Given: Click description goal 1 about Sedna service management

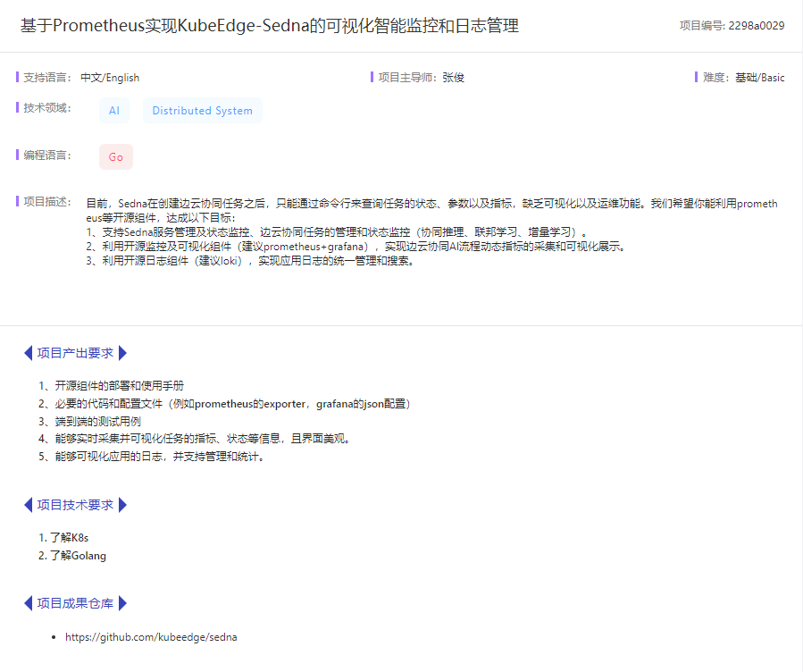Looking at the screenshot, I should click(x=337, y=232).
